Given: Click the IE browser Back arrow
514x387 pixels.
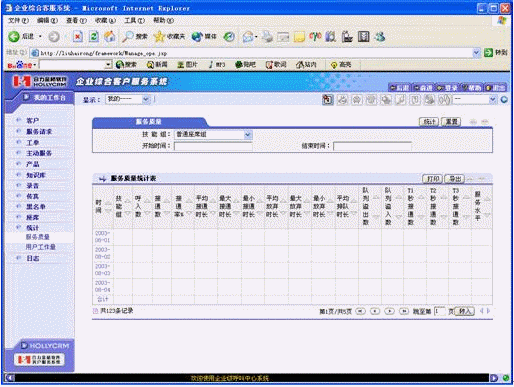Looking at the screenshot, I should (x=14, y=36).
